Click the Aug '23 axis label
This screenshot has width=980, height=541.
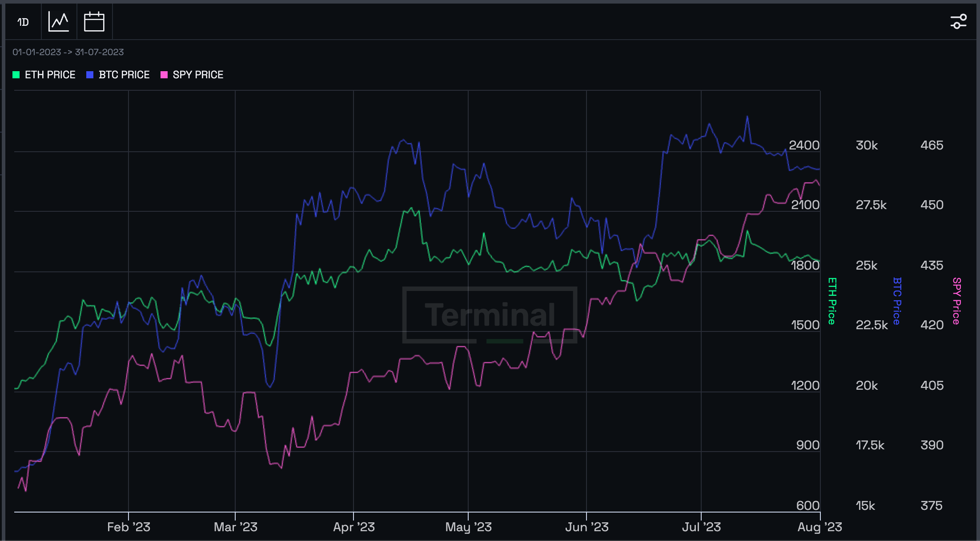[x=819, y=527]
